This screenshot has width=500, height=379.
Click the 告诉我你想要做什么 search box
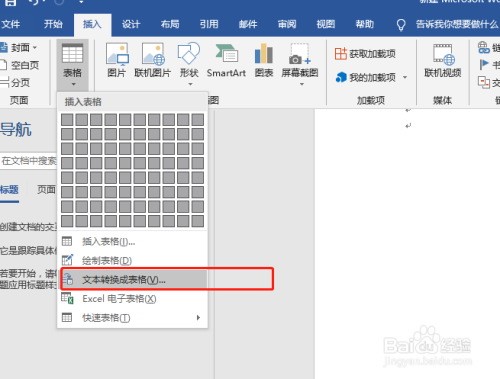(457, 24)
